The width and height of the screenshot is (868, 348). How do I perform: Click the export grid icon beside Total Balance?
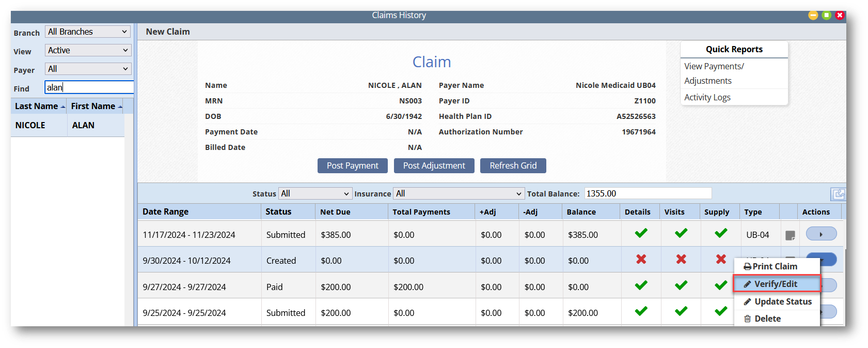click(x=838, y=194)
